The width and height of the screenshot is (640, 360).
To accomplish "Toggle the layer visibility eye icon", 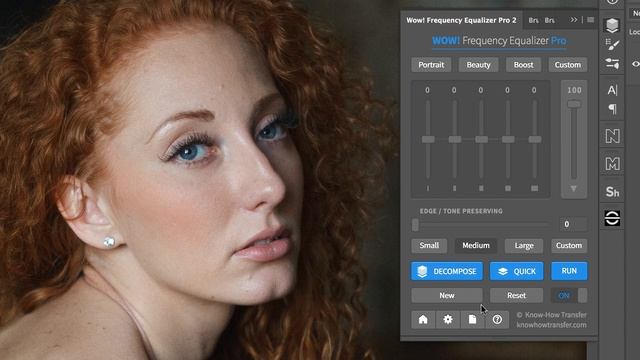I will pos(636,64).
